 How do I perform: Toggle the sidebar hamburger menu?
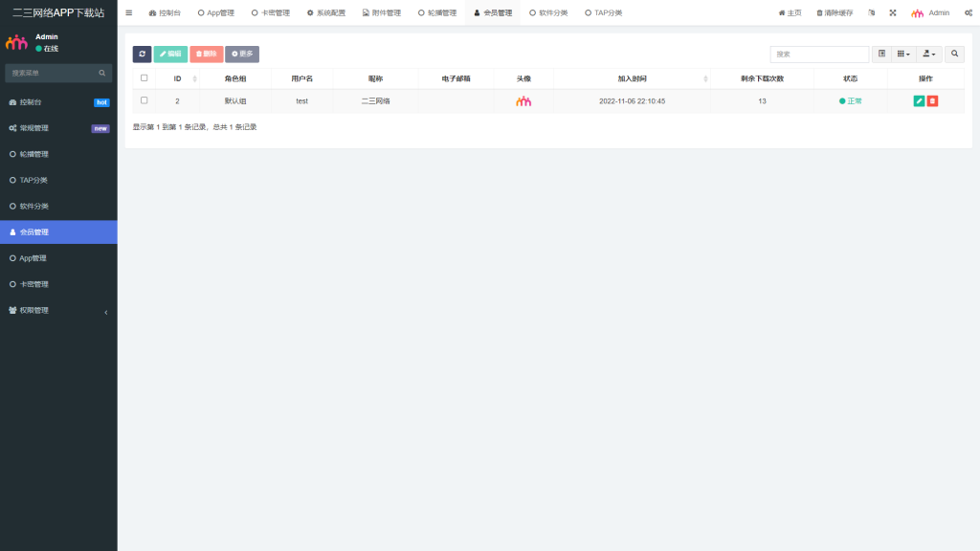[x=129, y=12]
